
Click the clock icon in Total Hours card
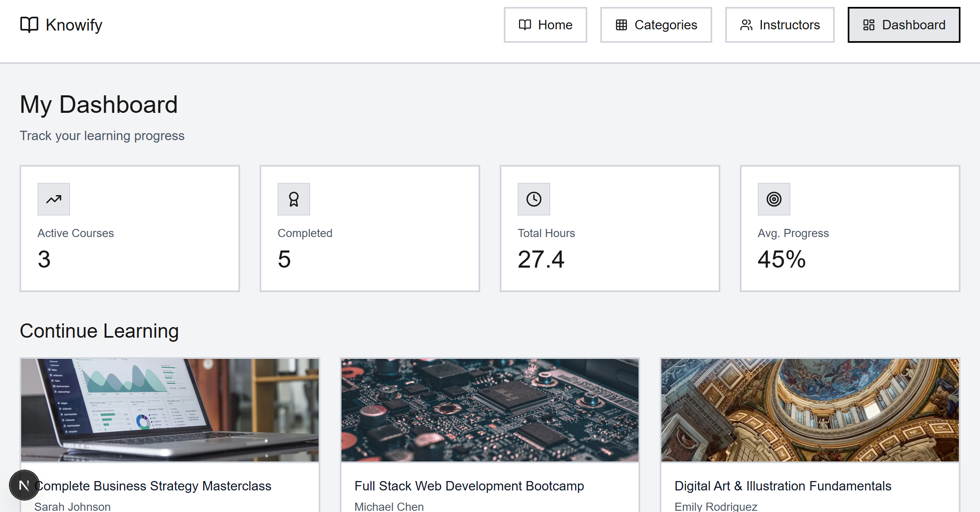[x=534, y=199]
